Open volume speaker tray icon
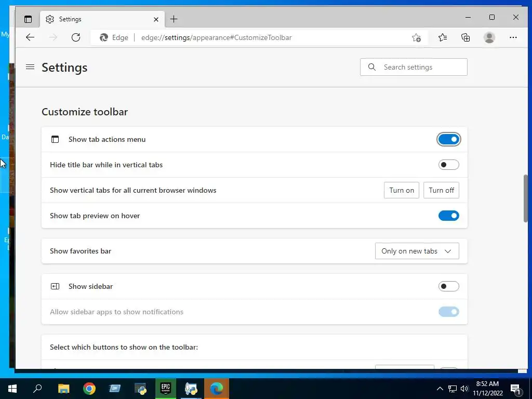532x399 pixels. point(464,389)
